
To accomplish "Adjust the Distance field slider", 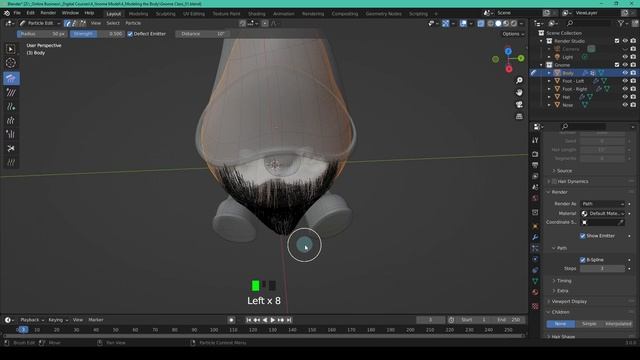I will tap(201, 34).
